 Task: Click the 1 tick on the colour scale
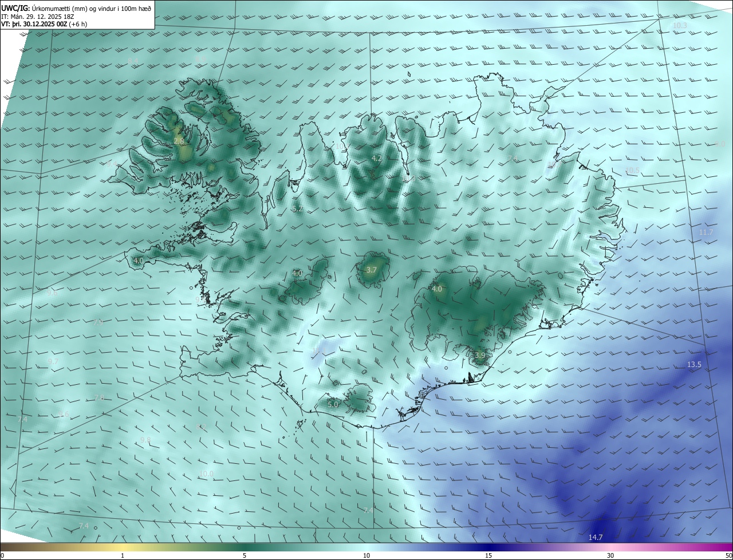123,555
